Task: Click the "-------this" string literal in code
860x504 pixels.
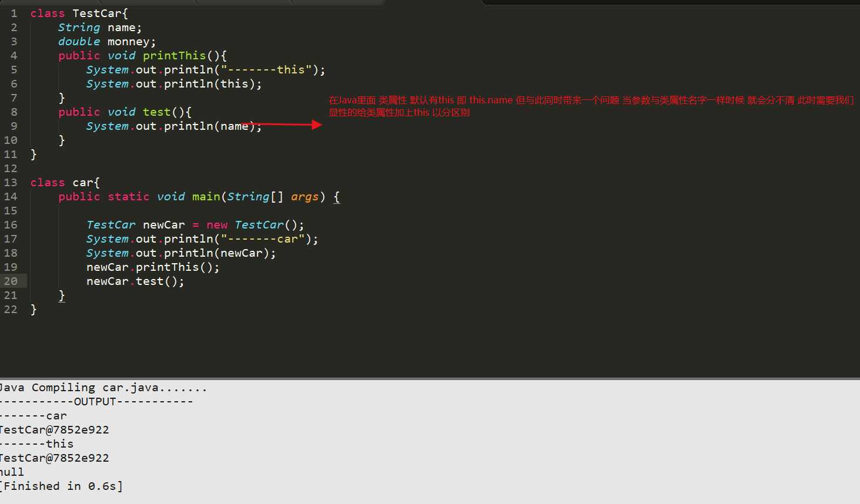Action: tap(266, 70)
